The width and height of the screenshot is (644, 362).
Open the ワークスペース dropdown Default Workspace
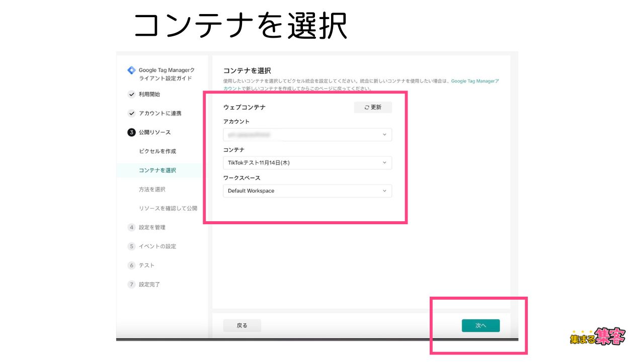[x=307, y=191]
